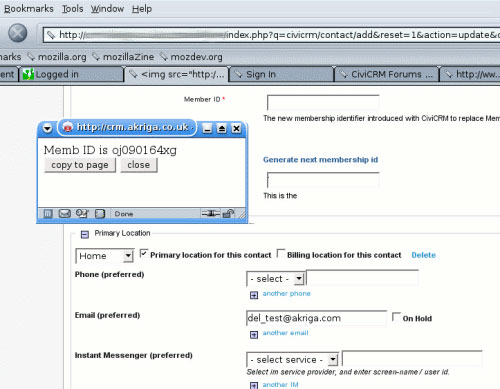Open Mail icon in the popup status bar

(64, 214)
